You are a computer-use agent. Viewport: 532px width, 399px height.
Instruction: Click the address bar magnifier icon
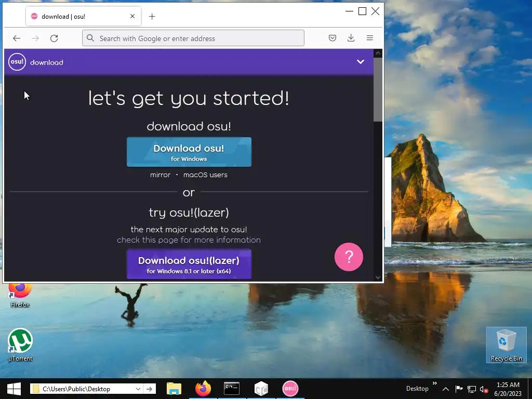click(x=90, y=38)
